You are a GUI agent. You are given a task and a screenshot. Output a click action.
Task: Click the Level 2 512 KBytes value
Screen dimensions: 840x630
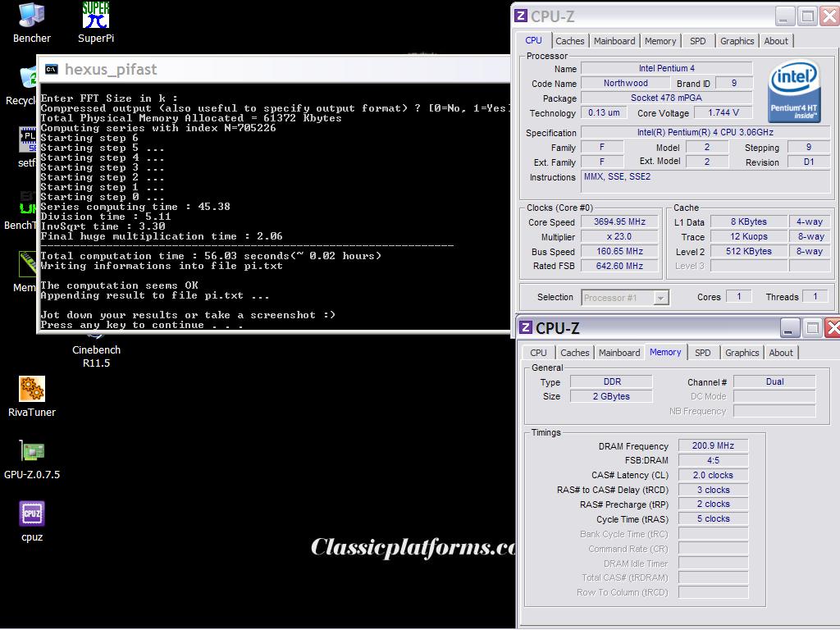click(748, 251)
